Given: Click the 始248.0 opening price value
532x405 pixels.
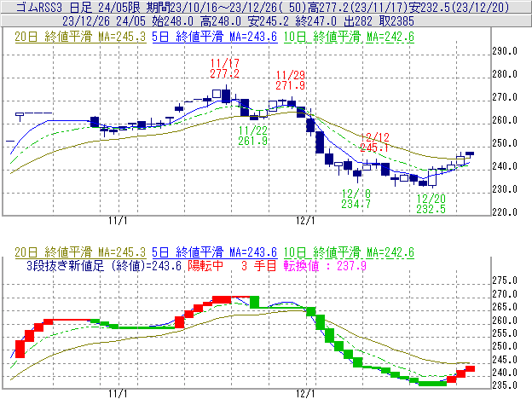Looking at the screenshot, I should click(173, 21).
